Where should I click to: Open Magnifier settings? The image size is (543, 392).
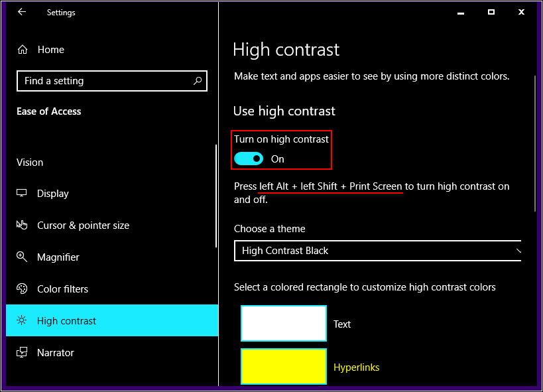coord(112,257)
